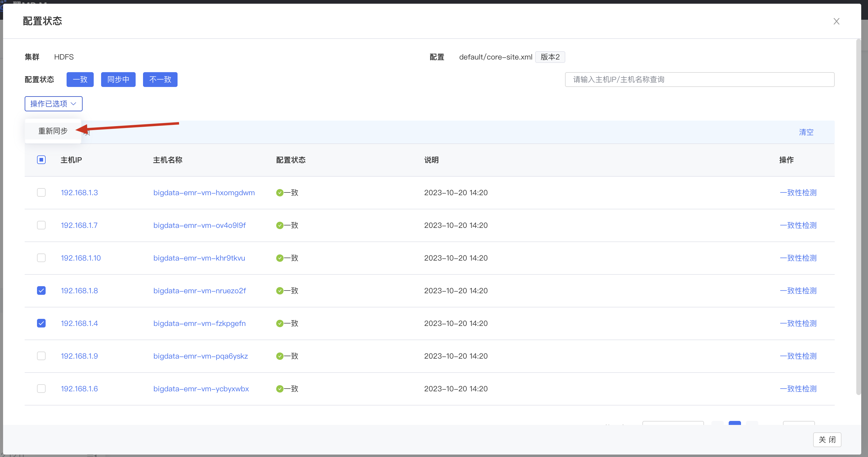Run 一致性检测 for host 192.168.1.7
The width and height of the screenshot is (868, 457).
pyautogui.click(x=798, y=225)
